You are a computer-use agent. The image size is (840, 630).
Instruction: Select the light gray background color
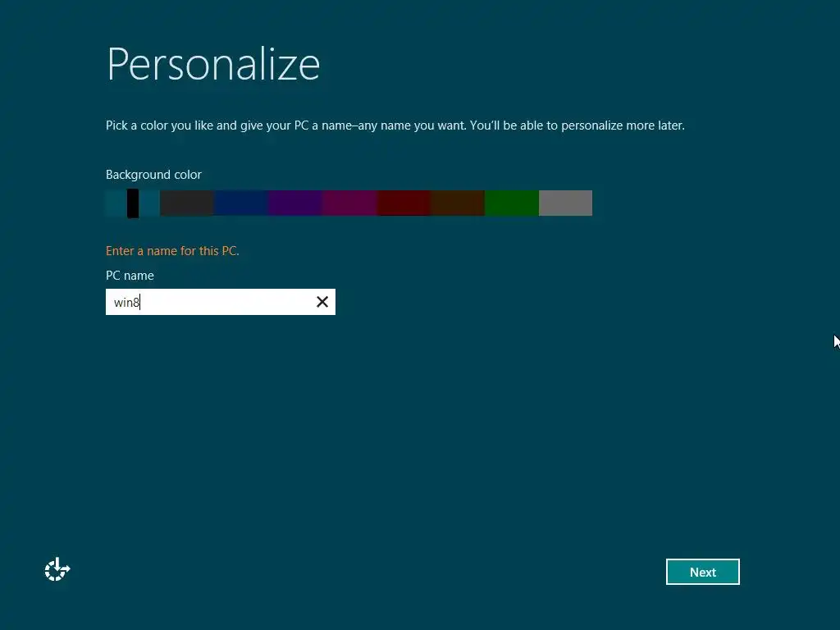[566, 203]
